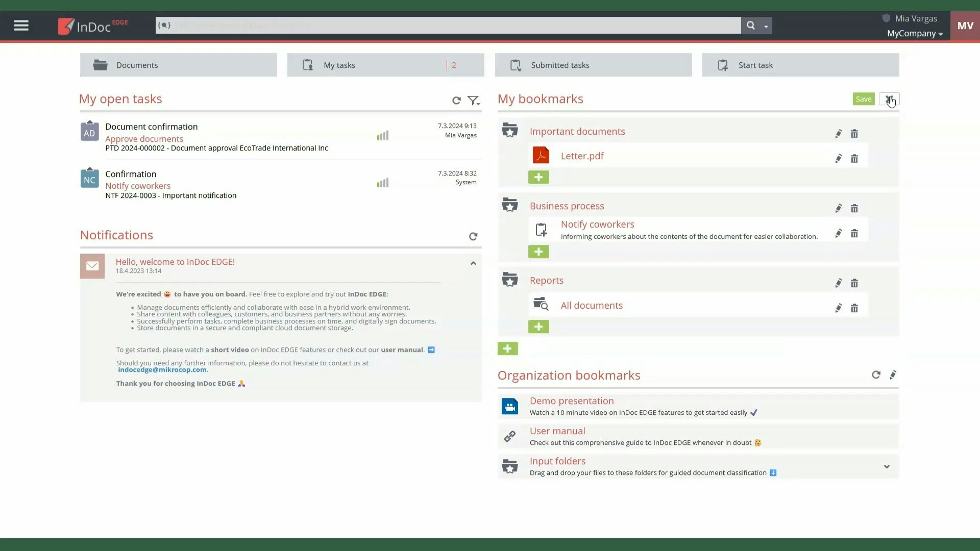Refresh the Notifications panel
The width and height of the screenshot is (980, 551).
point(473,236)
